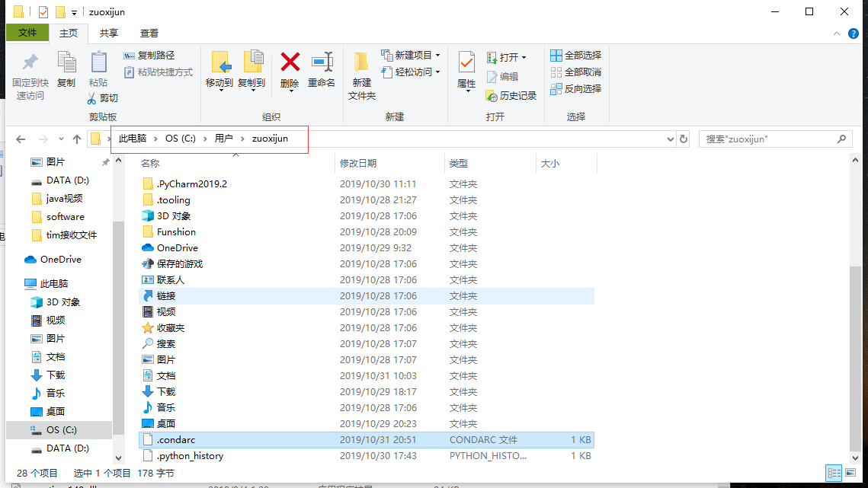Open the recent locations dropdown arrow
Image resolution: width=868 pixels, height=488 pixels.
61,139
